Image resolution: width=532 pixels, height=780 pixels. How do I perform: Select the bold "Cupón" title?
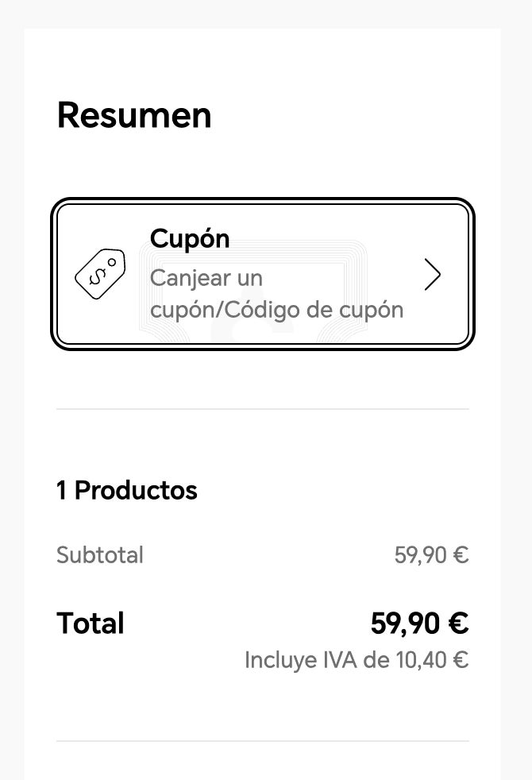click(190, 238)
